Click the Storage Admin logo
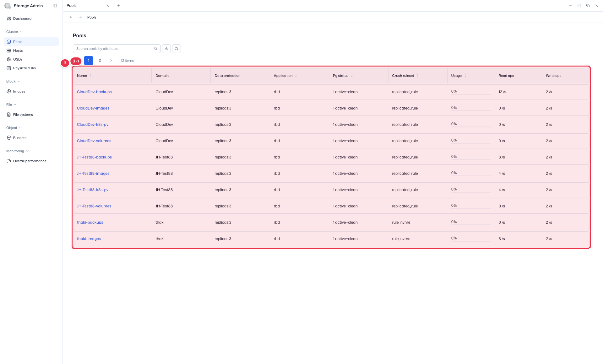The width and height of the screenshot is (603, 364). pyautogui.click(x=8, y=6)
